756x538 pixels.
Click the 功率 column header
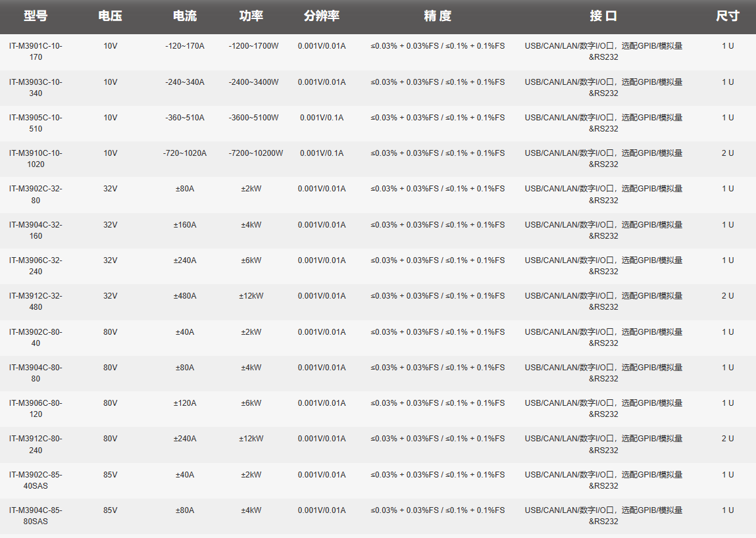tap(251, 16)
